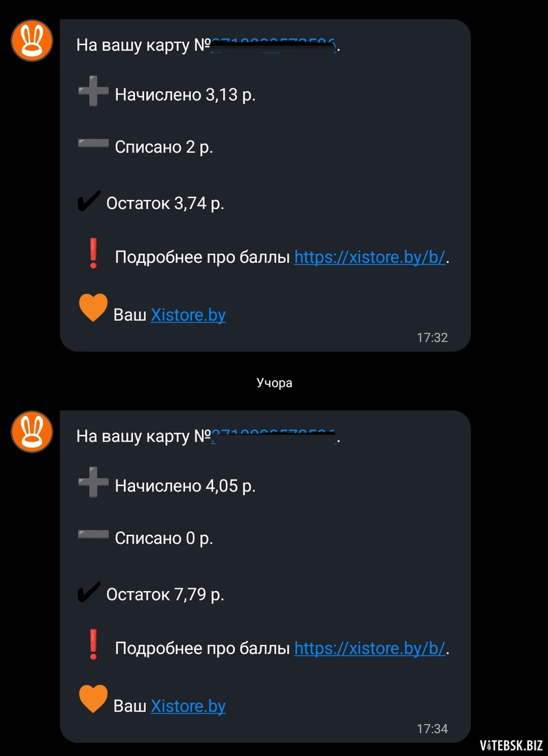Tap the rabbit avatar beside the first message
This screenshot has height=756, width=548.
32,40
